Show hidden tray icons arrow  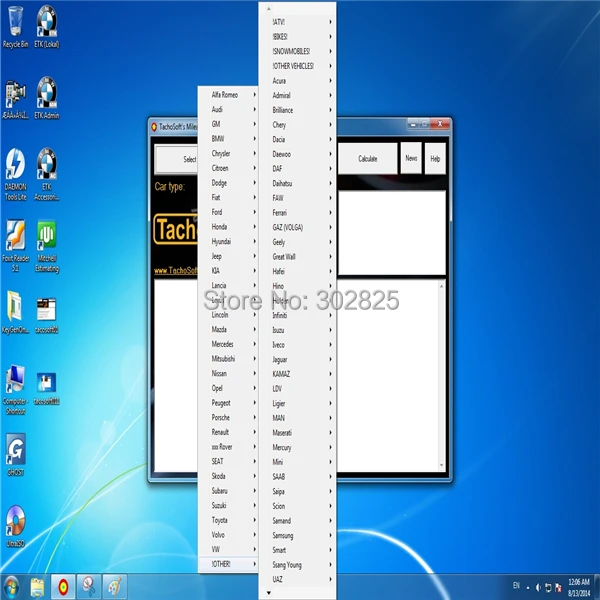pos(528,588)
